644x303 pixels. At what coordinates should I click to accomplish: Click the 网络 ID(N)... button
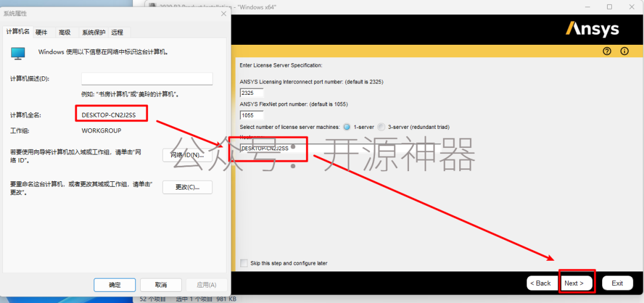click(187, 156)
